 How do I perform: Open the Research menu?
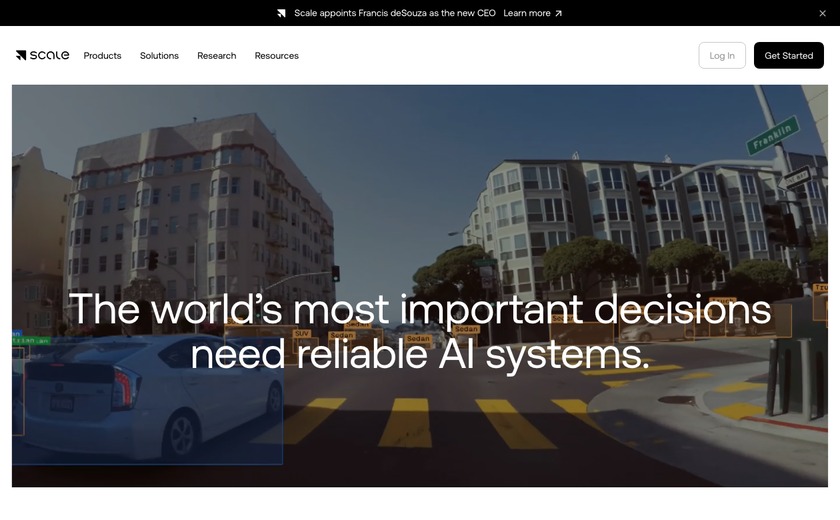216,56
